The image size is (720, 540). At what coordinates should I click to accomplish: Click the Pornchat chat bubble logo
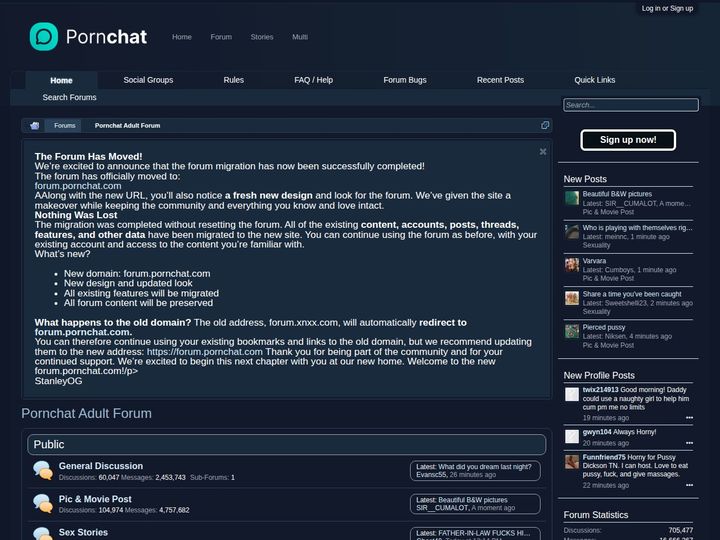(x=44, y=36)
